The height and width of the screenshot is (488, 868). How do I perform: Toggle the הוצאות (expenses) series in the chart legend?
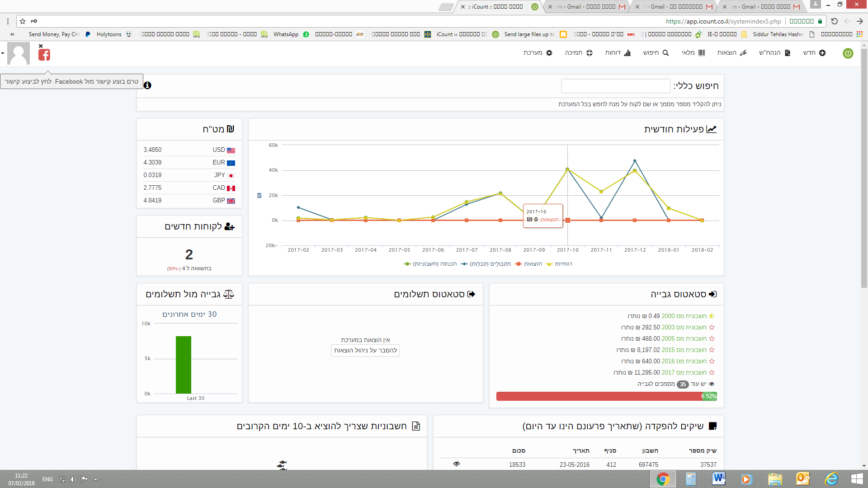coord(528,264)
